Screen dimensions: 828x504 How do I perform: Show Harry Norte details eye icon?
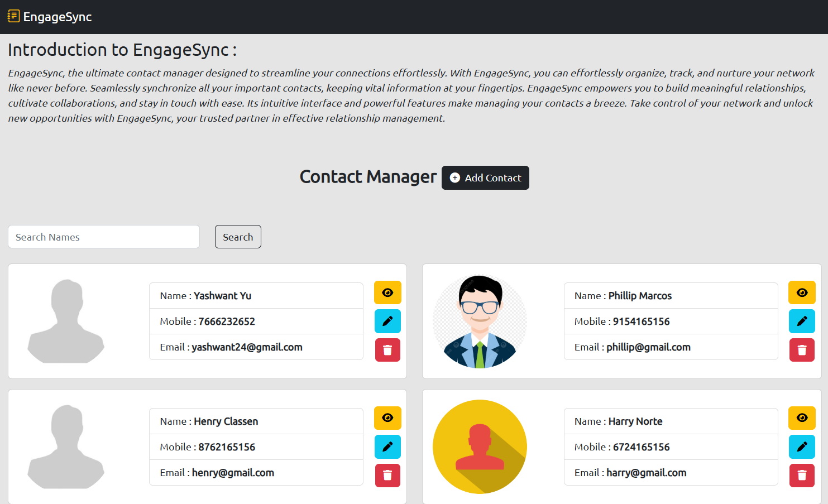pyautogui.click(x=802, y=418)
